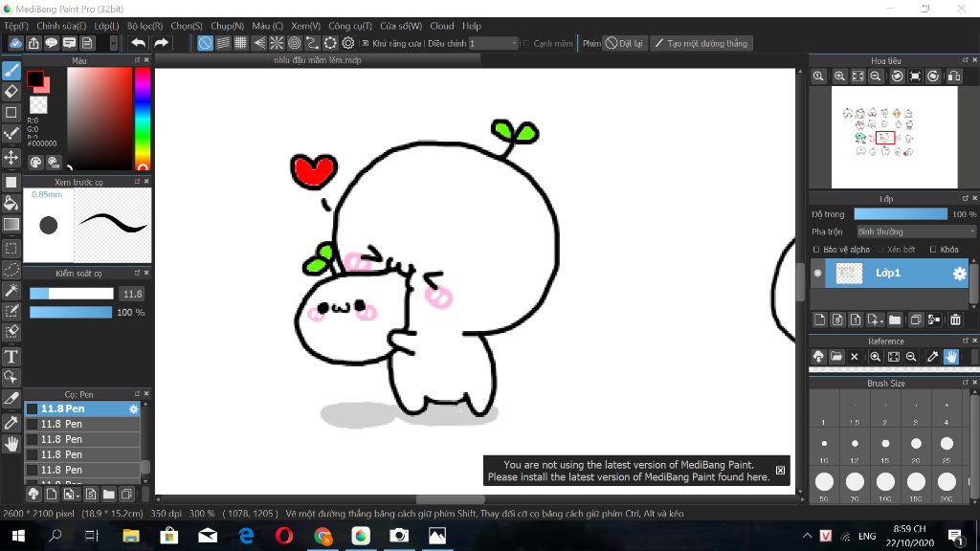Screen dimensions: 980x551
Task: Open the Cloud menu
Action: pos(442,26)
